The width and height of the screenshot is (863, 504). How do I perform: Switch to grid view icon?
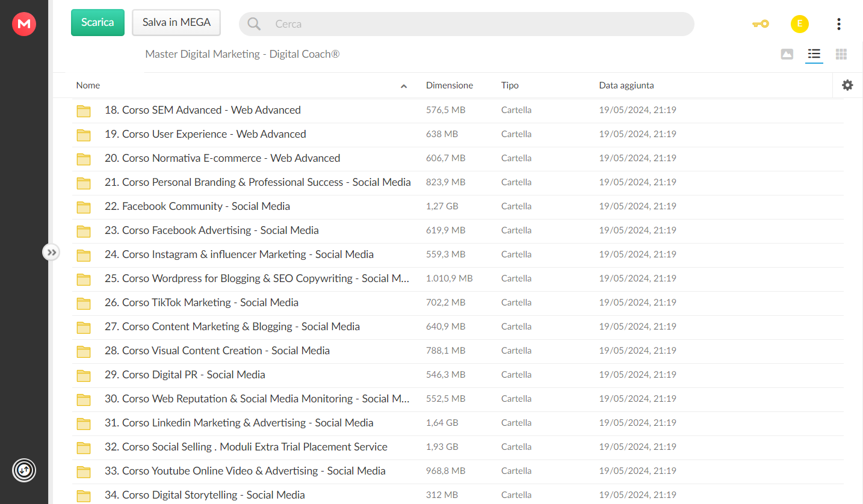pos(841,54)
